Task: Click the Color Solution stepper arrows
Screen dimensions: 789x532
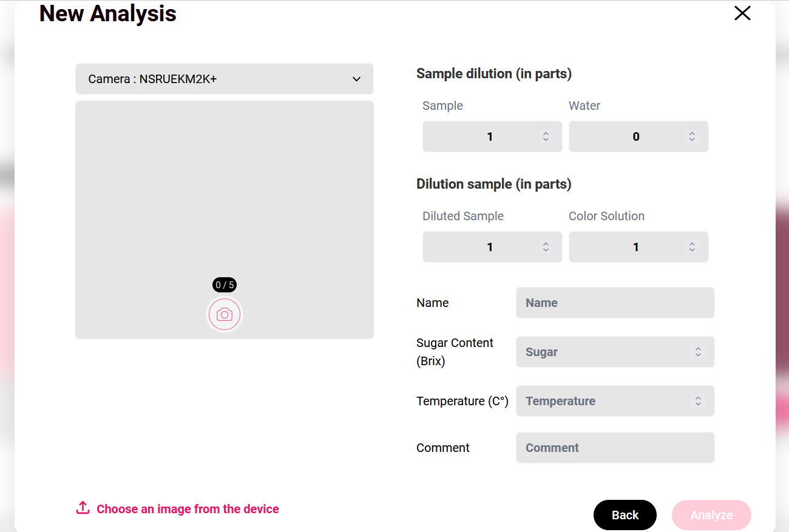Action: [x=692, y=247]
